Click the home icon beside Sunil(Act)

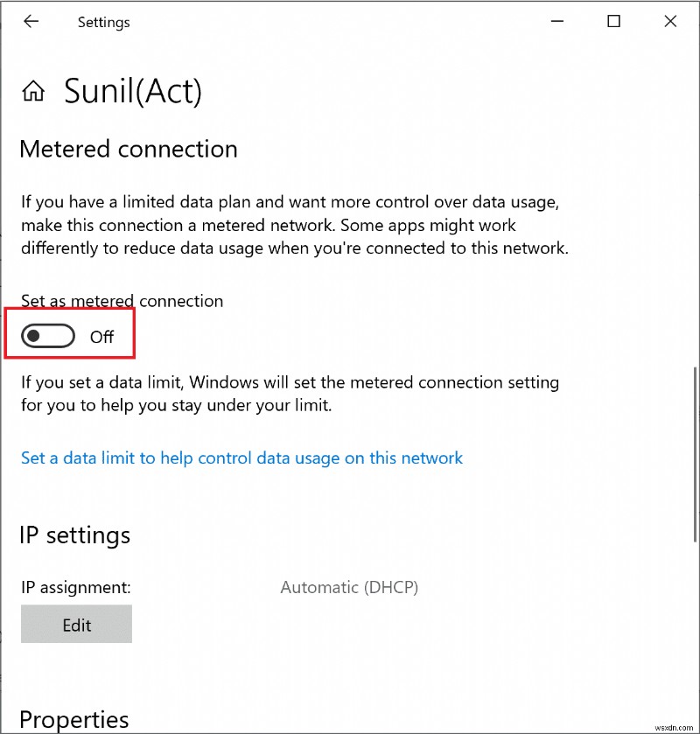32,90
